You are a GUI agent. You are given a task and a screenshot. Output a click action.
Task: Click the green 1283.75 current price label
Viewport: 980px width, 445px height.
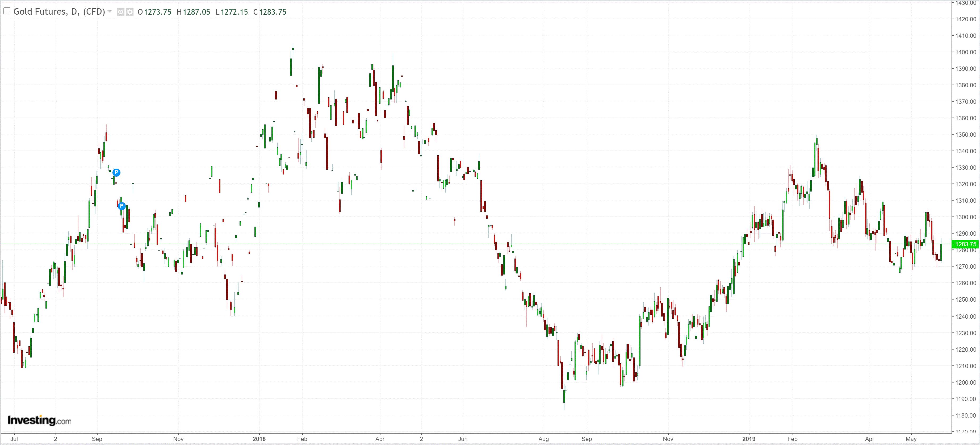[x=965, y=244]
